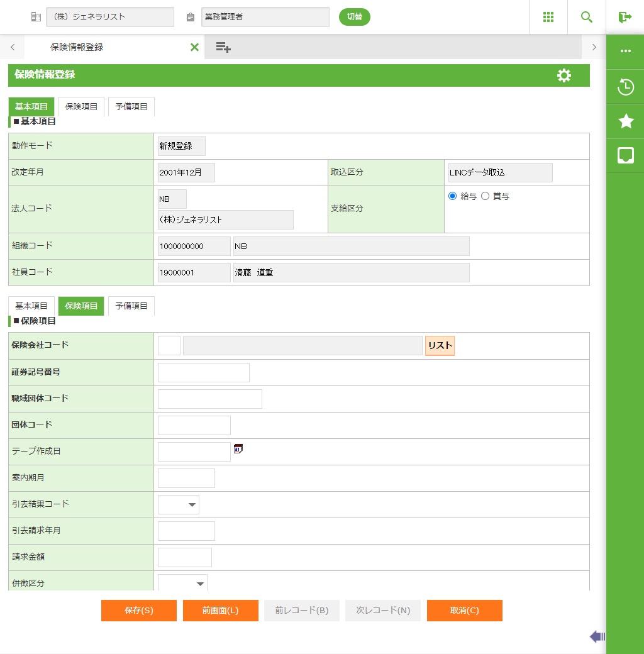Image resolution: width=644 pixels, height=654 pixels.
Task: Open favorites star icon in sidebar
Action: [x=626, y=121]
